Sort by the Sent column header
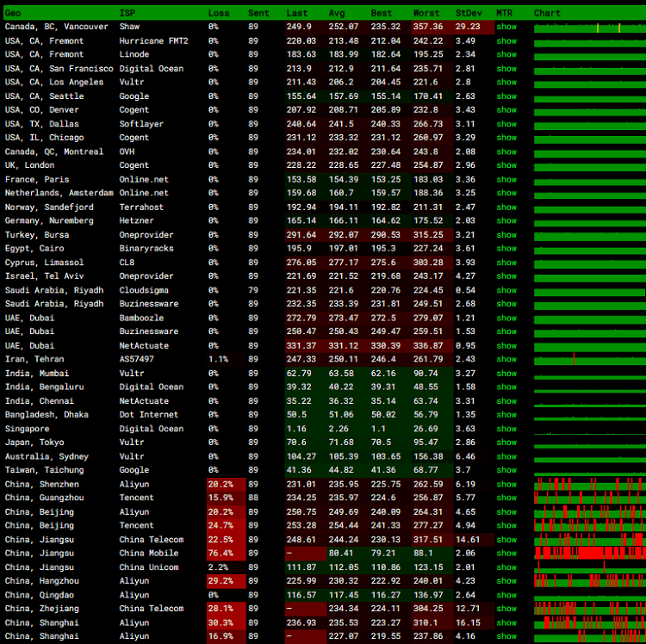Image resolution: width=646 pixels, height=644 pixels. tap(258, 13)
